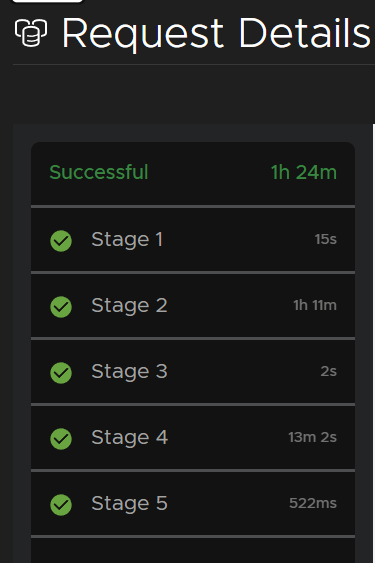This screenshot has width=375, height=563.
Task: Click Stage 4 green checkmark icon
Action: pyautogui.click(x=61, y=439)
